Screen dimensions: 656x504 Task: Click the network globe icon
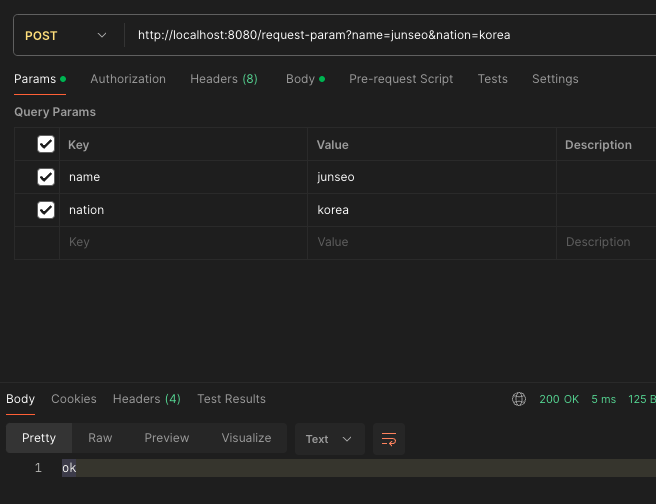click(519, 399)
